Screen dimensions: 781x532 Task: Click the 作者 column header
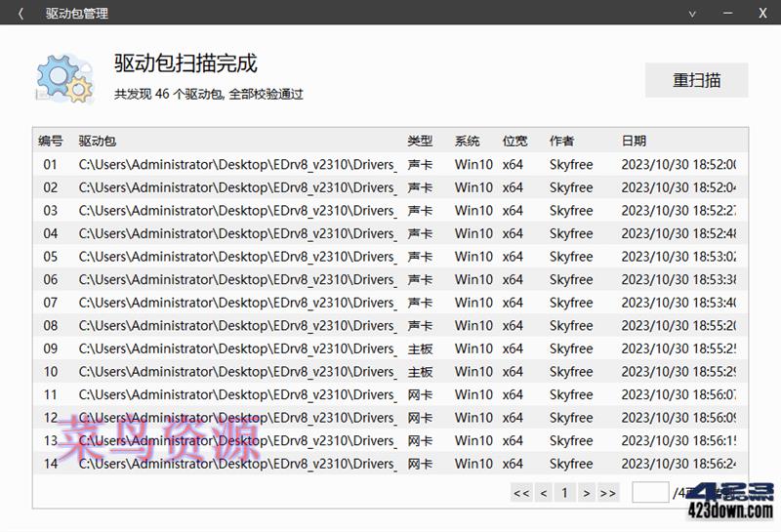point(562,141)
